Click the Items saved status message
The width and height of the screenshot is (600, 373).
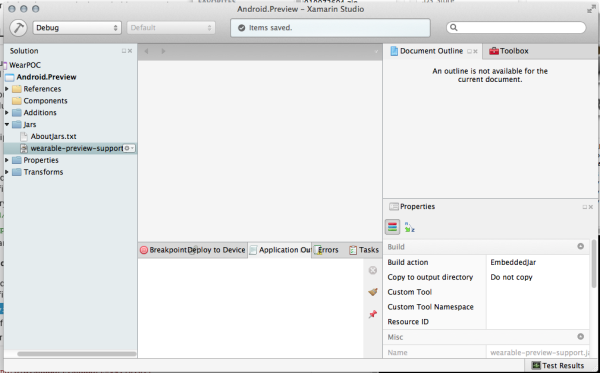click(270, 28)
